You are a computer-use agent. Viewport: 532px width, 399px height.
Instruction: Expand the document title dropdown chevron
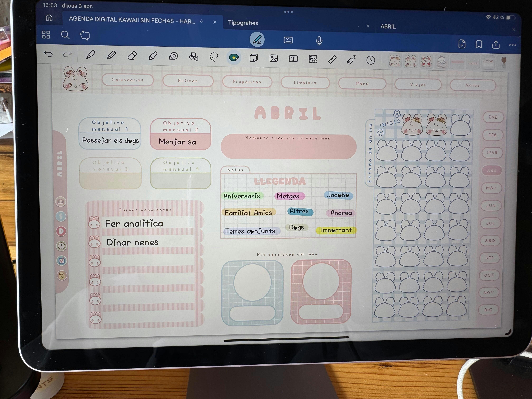[201, 22]
